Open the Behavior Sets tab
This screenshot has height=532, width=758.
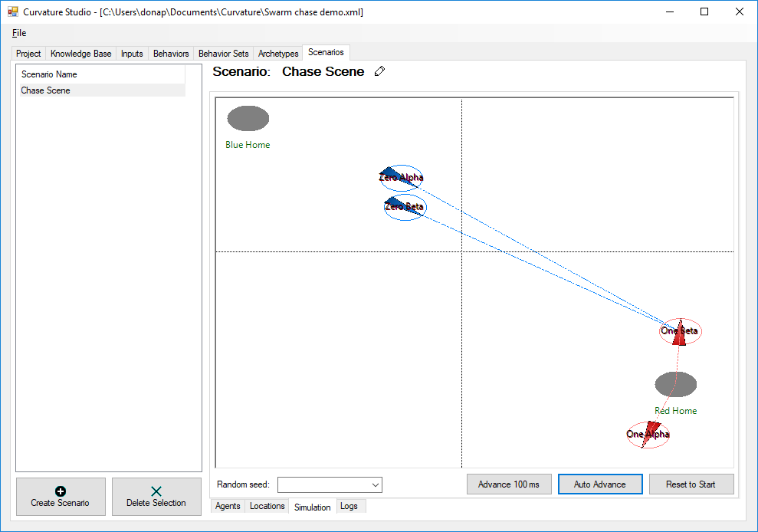pos(223,54)
